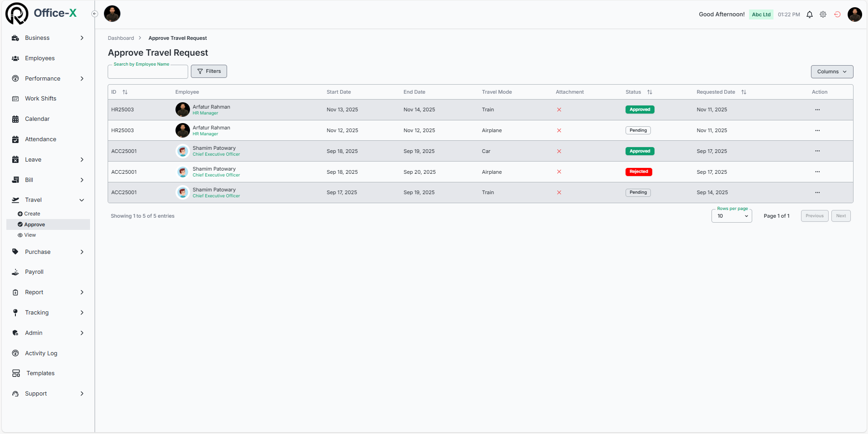This screenshot has width=868, height=434.
Task: Click the Calendar icon in the sidebar
Action: pyautogui.click(x=15, y=119)
